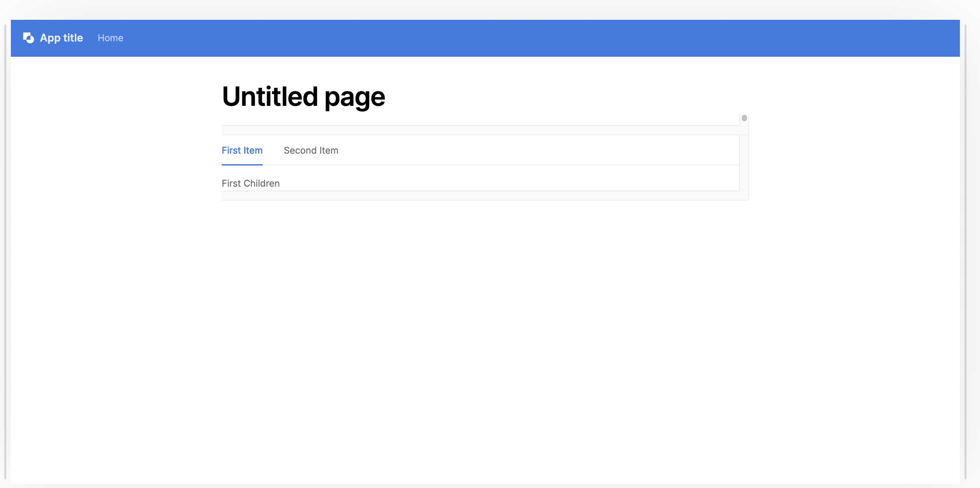The width and height of the screenshot is (980, 488).
Task: Open the Home navigation link
Action: (110, 38)
